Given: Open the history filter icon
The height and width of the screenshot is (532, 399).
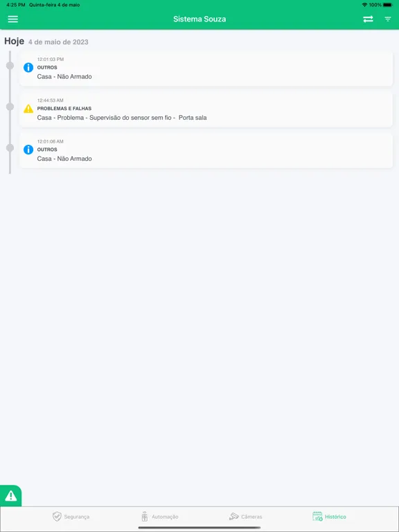Looking at the screenshot, I should tap(388, 19).
